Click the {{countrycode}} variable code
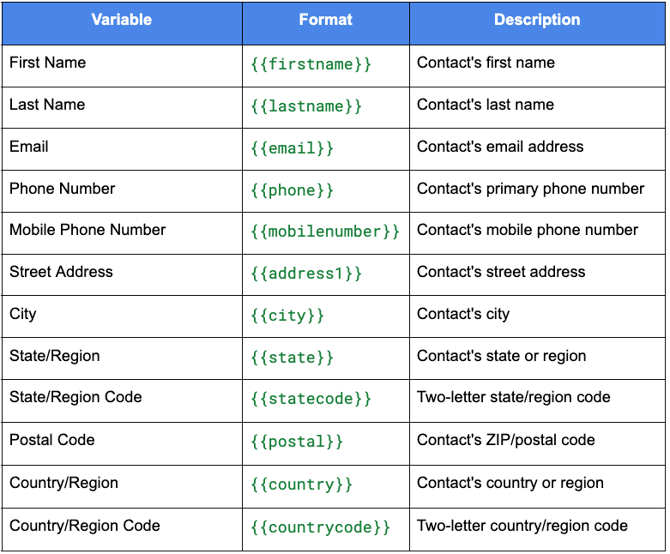The image size is (670, 554). pyautogui.click(x=320, y=528)
